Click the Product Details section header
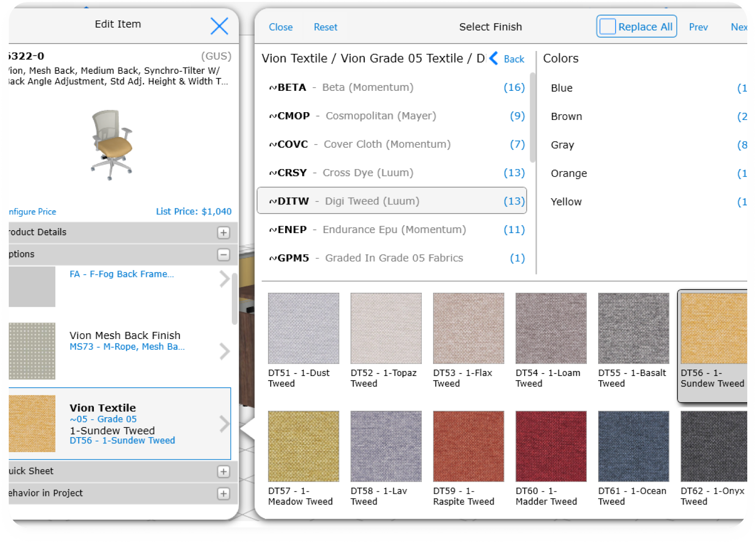 pyautogui.click(x=123, y=233)
